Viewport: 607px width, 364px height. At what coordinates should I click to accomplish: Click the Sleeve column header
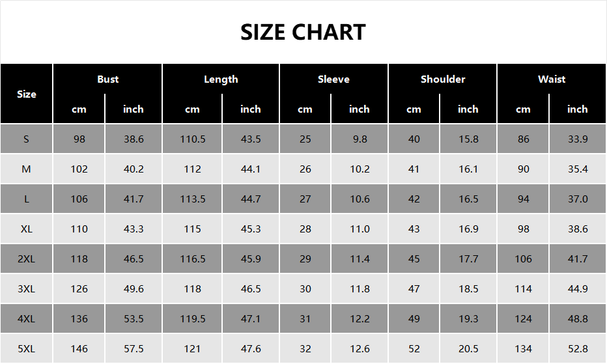point(333,79)
